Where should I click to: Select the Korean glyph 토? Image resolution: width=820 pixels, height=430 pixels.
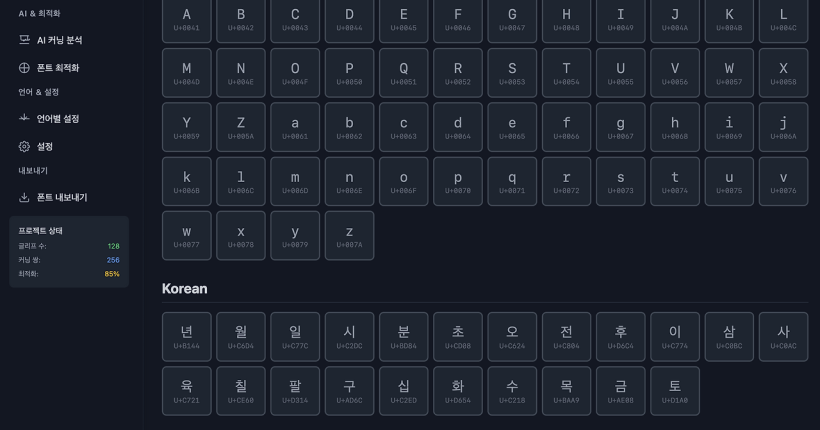675,390
